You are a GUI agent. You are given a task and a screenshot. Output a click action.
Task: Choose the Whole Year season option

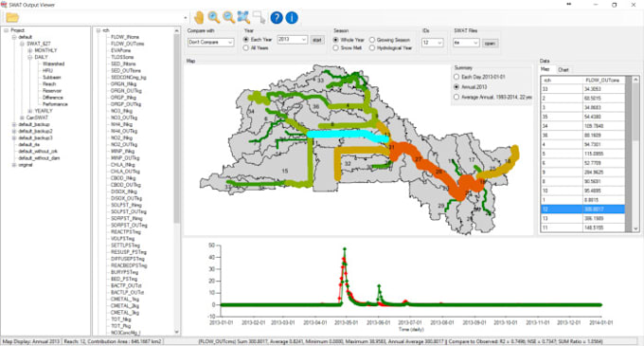click(x=335, y=40)
